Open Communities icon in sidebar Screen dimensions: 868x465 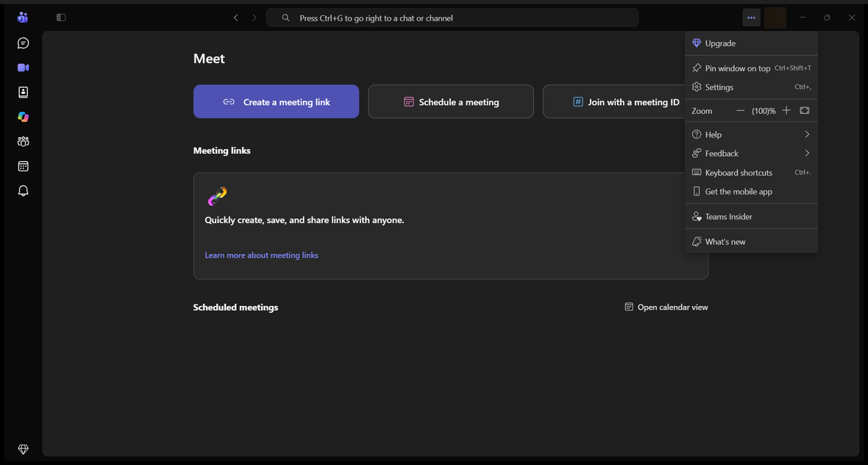click(x=23, y=142)
